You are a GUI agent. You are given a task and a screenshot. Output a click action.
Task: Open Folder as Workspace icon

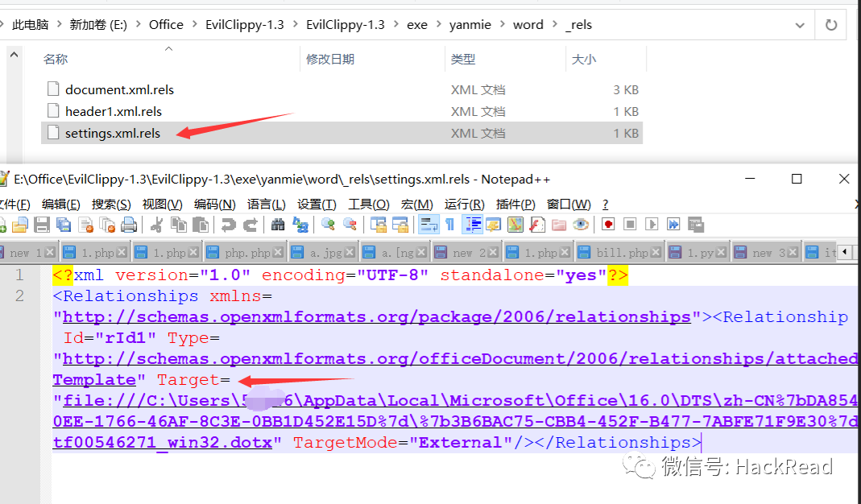pyautogui.click(x=559, y=225)
